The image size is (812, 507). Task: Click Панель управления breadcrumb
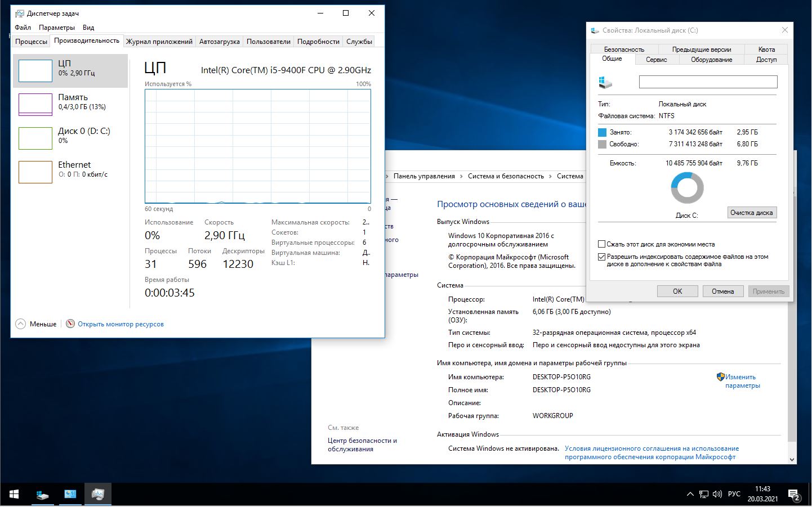(x=424, y=176)
